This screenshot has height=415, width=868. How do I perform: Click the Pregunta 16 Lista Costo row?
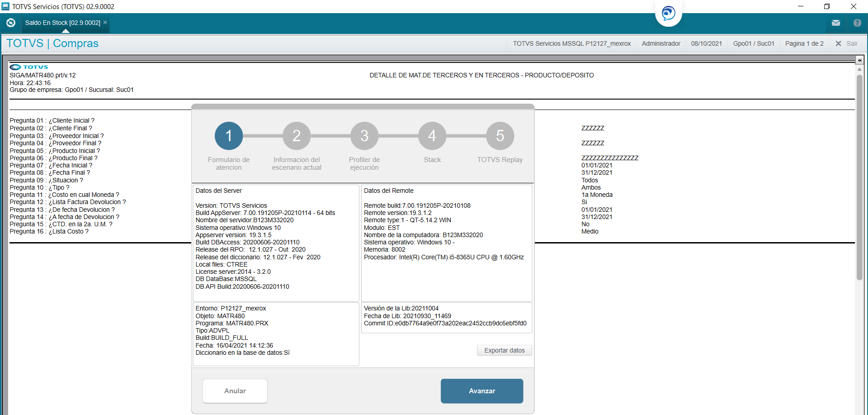tap(49, 231)
